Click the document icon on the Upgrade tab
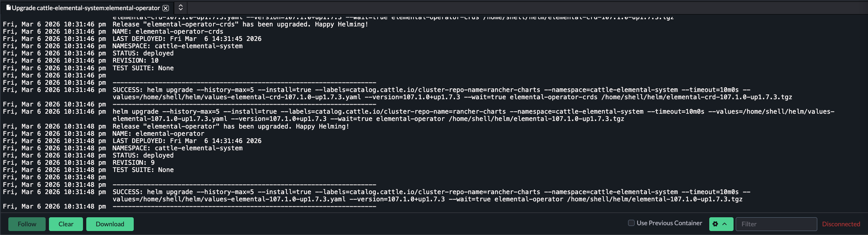The image size is (868, 235). pos(8,8)
